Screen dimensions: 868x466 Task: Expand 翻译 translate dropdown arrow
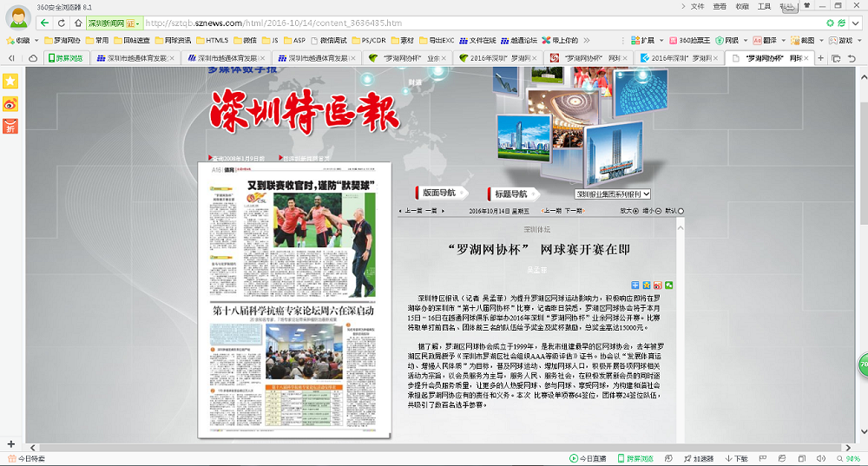(x=783, y=41)
